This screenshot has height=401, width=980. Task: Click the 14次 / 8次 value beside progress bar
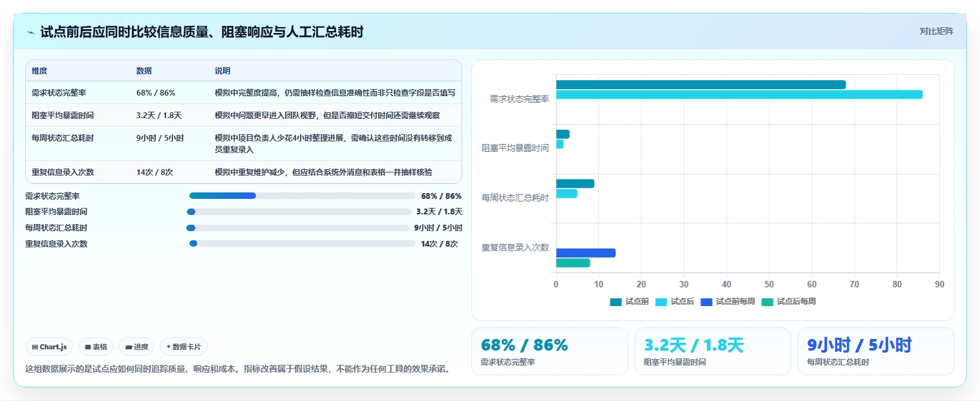(439, 243)
